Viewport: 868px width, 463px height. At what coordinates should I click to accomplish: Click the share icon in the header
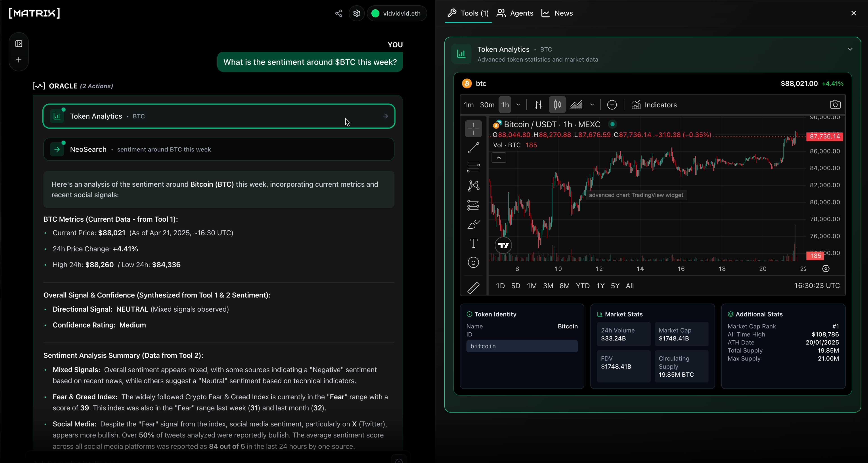click(339, 13)
